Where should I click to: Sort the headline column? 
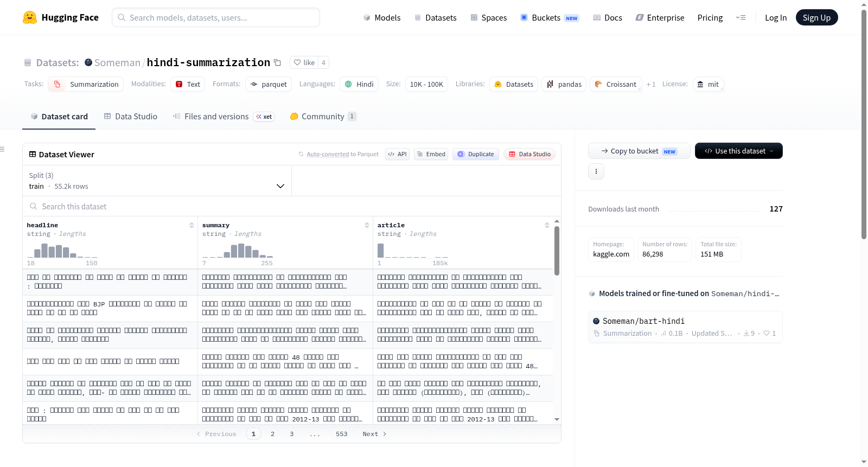point(192,225)
